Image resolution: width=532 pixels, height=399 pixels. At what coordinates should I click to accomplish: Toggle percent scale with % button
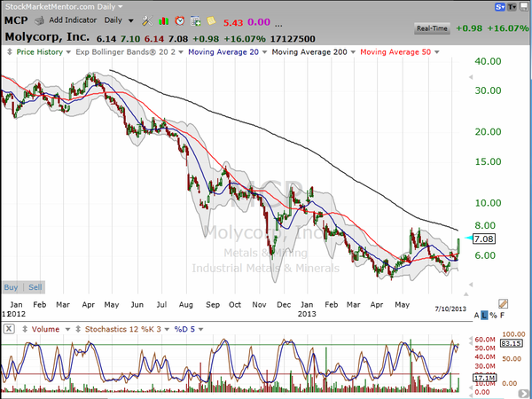pyautogui.click(x=493, y=315)
